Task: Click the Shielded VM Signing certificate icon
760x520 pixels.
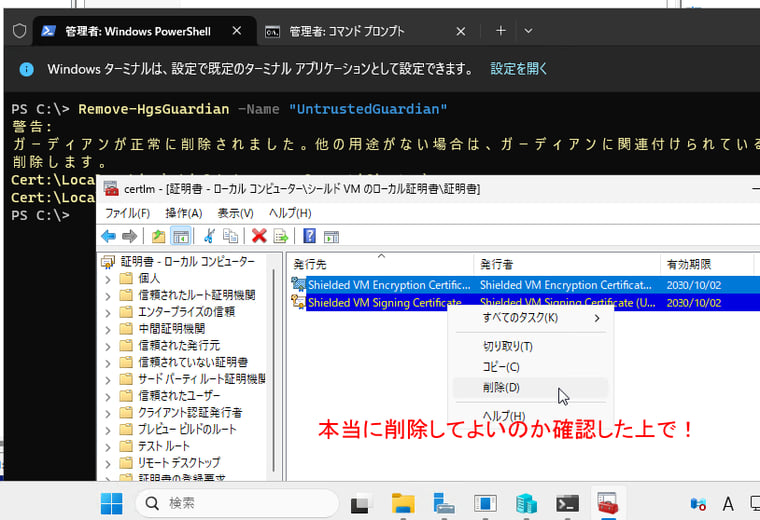Action: tap(298, 302)
